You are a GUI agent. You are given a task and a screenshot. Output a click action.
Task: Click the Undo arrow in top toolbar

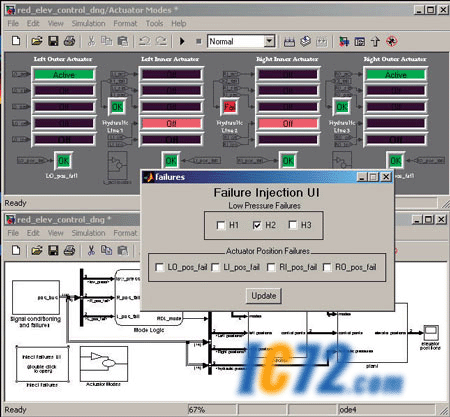point(144,41)
